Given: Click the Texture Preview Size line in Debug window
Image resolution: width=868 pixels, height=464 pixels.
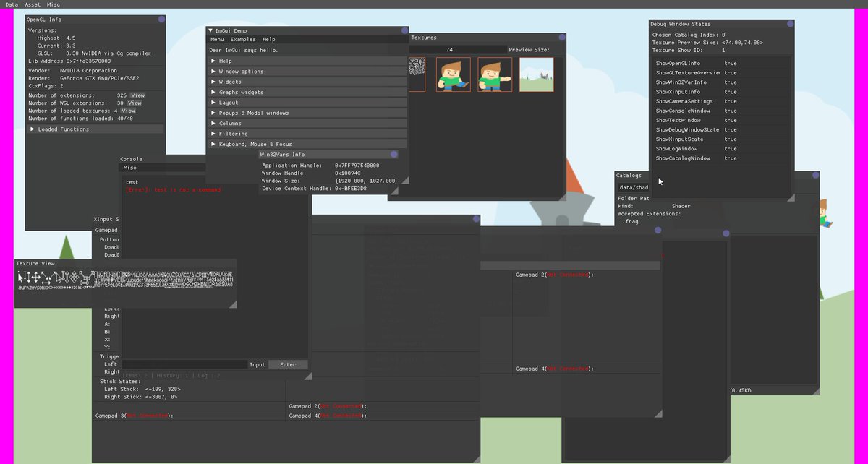Looking at the screenshot, I should pos(707,43).
